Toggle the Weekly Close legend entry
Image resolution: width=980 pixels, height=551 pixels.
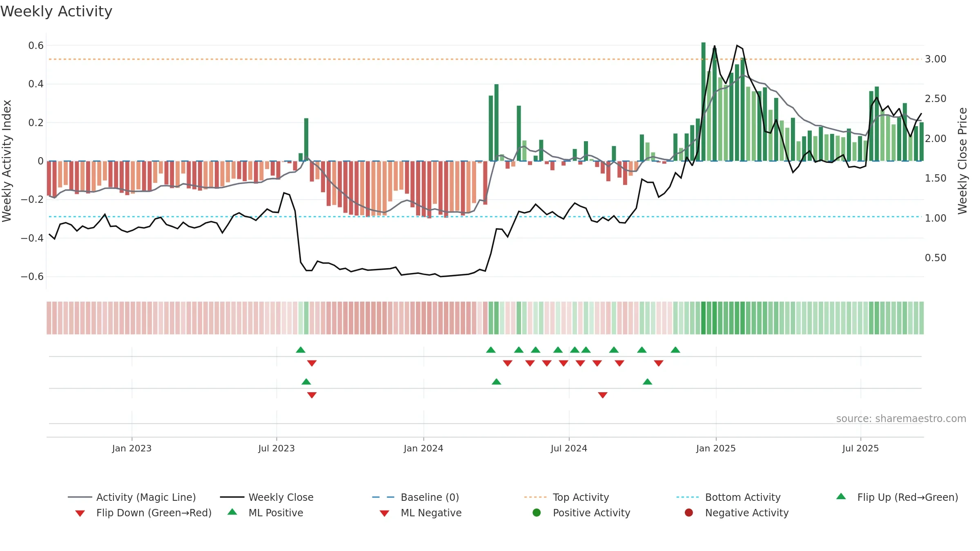pos(267,497)
